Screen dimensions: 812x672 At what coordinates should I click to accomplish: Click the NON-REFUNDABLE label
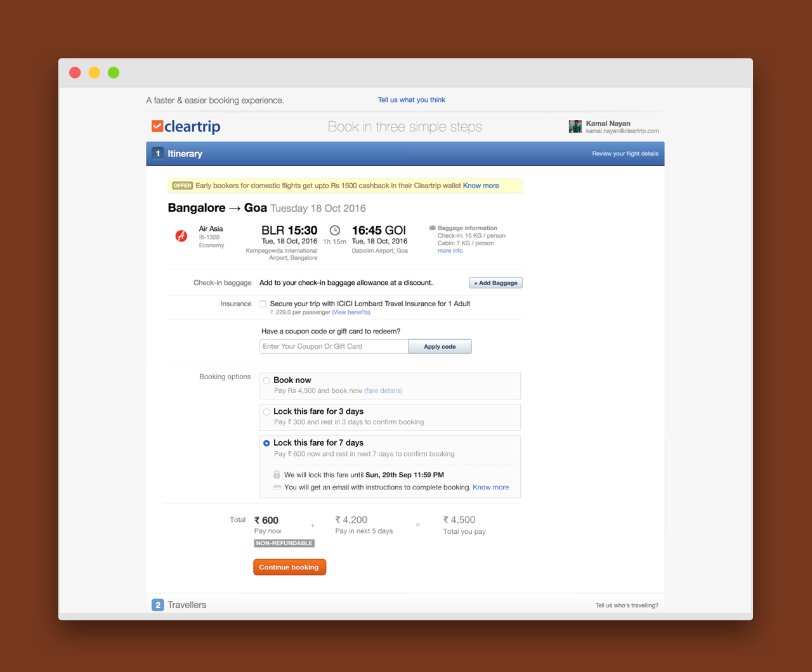point(284,543)
